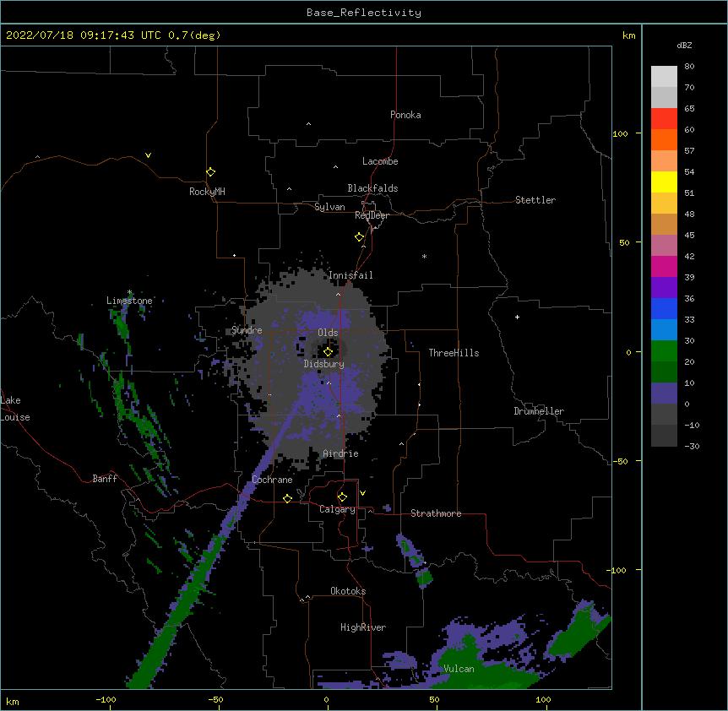Viewport: 728px width, 711px height.
Task: Click the yellow V marker west of RockyMH
Action: coord(148,155)
